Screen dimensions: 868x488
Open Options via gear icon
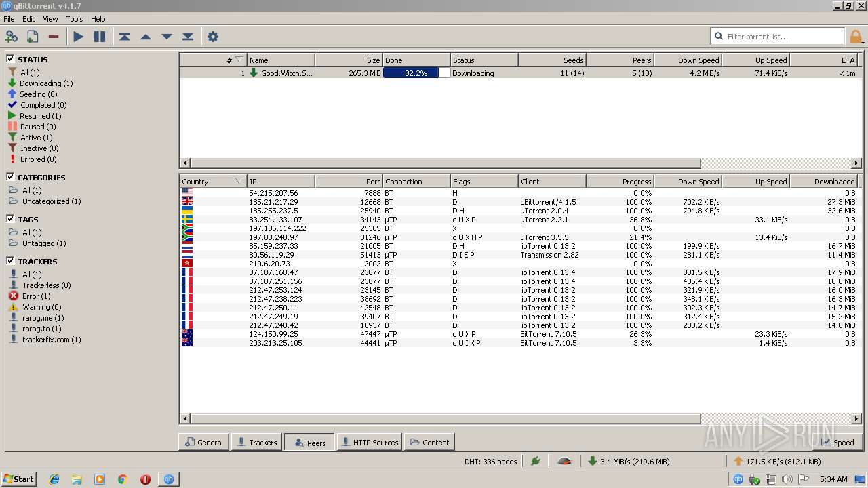(x=213, y=37)
